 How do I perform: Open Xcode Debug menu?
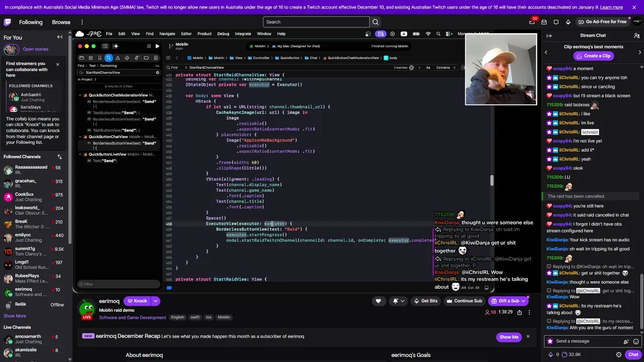click(x=223, y=34)
